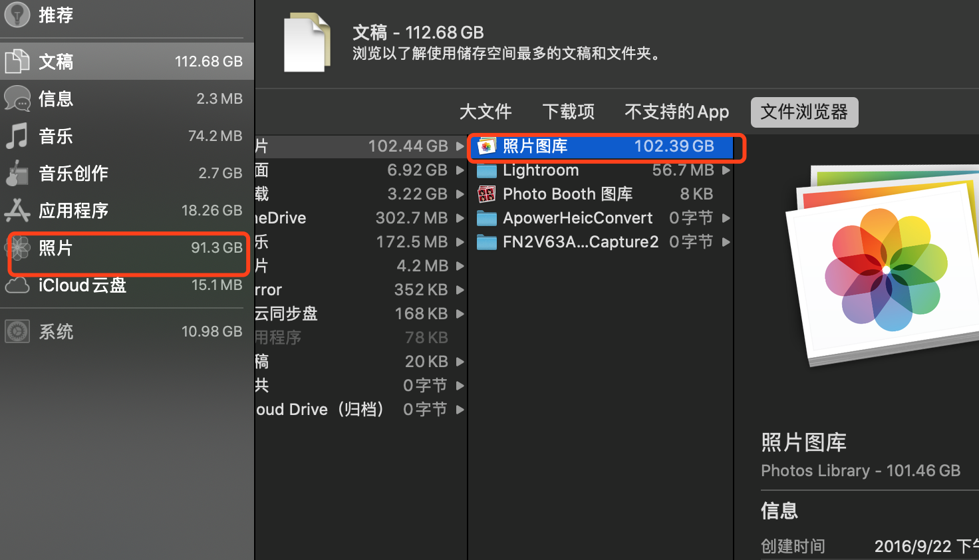Expand the ApowerHeicConvert folder arrow

pyautogui.click(x=726, y=218)
